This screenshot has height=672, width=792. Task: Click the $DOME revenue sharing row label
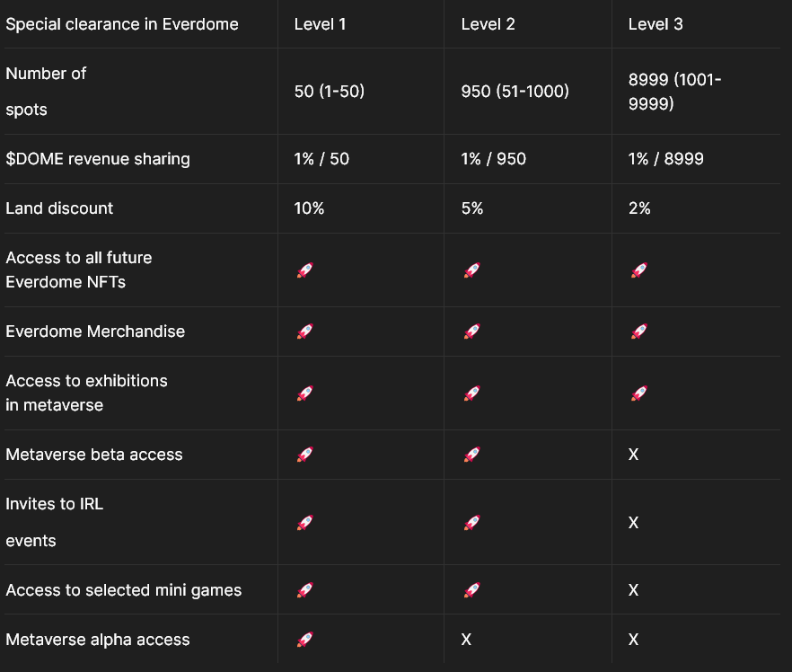(98, 159)
